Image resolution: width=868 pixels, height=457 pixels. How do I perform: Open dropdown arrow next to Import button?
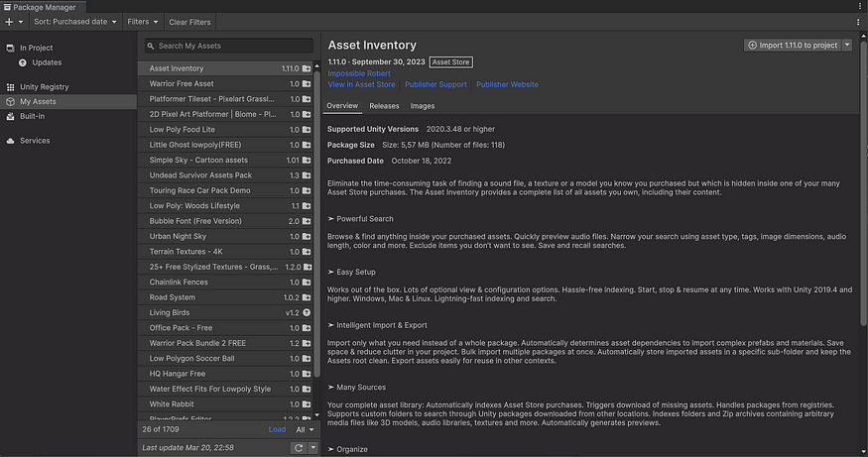pyautogui.click(x=847, y=46)
